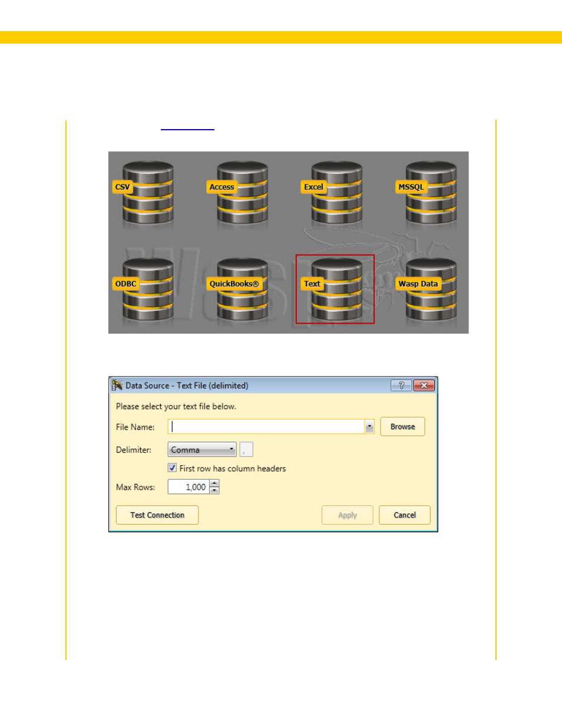This screenshot has width=562, height=728.
Task: Close the Data Source dialog
Action: click(x=424, y=386)
